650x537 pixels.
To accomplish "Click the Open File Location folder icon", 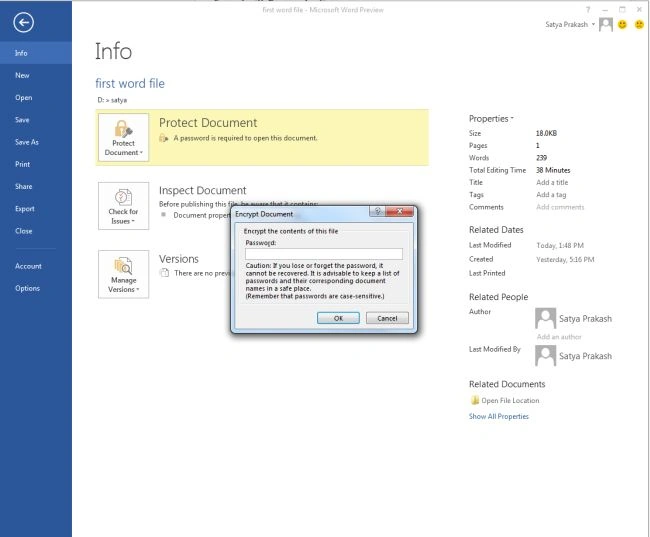I will click(475, 400).
